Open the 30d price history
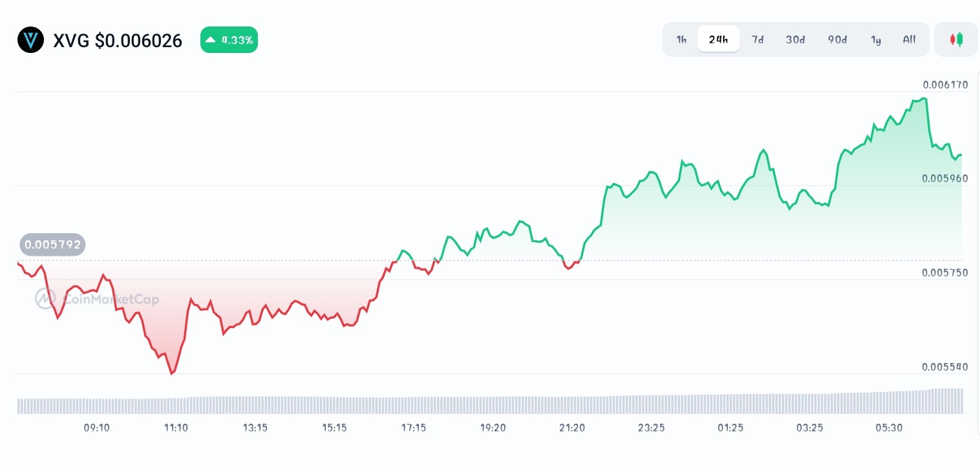 tap(795, 39)
